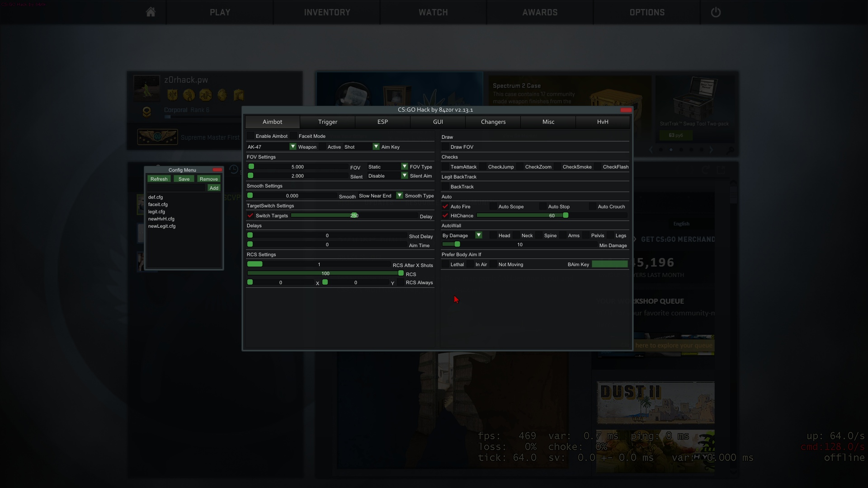Click Remove in the Config Menu
868x488 pixels.
(x=209, y=179)
